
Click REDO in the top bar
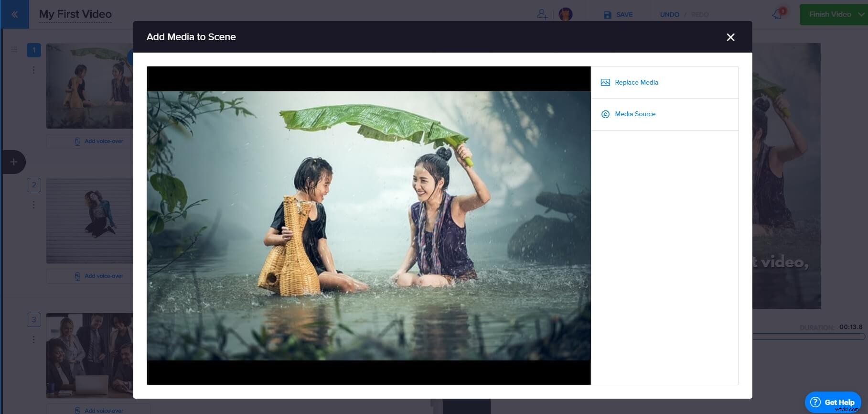click(700, 15)
